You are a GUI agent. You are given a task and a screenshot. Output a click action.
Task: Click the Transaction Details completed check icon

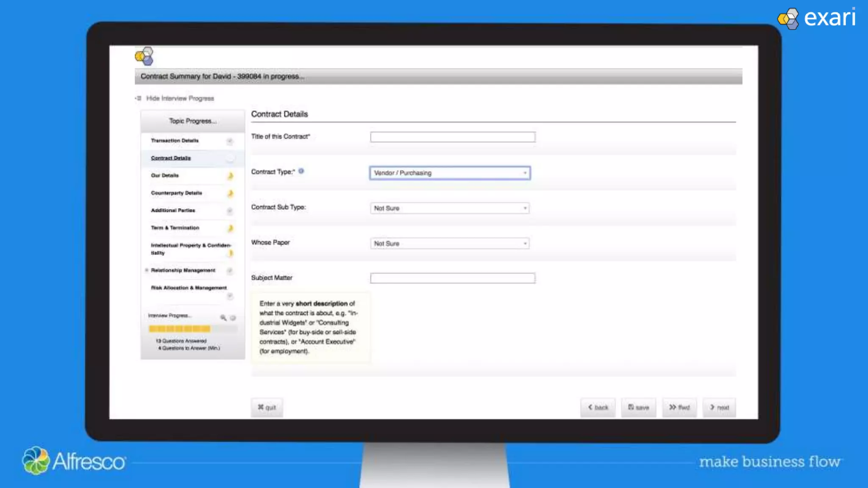coord(230,141)
